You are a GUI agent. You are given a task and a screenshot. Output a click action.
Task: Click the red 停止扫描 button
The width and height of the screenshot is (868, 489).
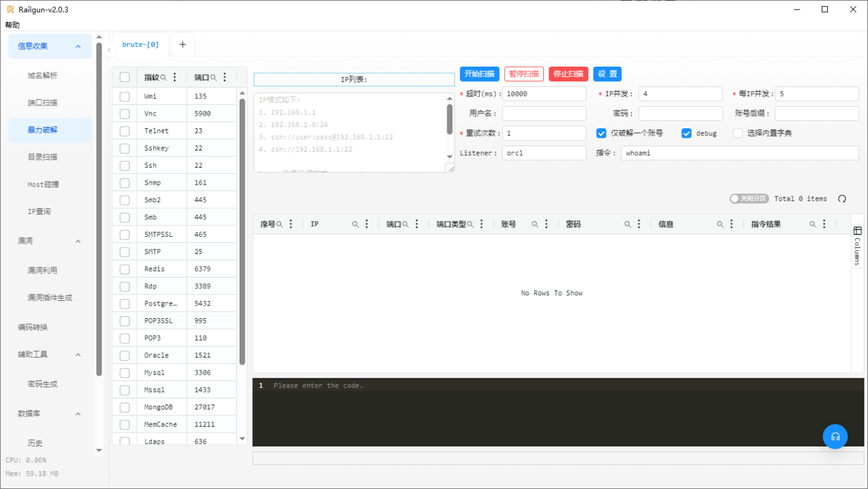click(568, 74)
